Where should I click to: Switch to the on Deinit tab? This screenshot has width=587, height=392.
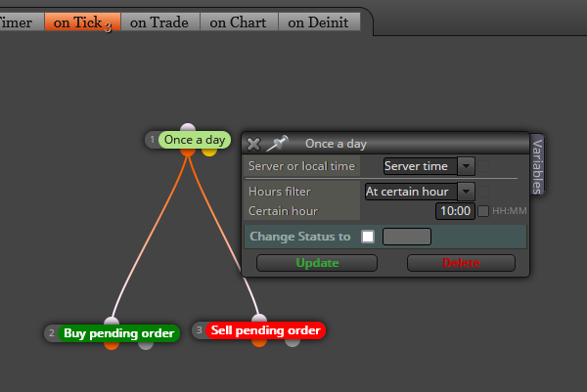pyautogui.click(x=319, y=22)
